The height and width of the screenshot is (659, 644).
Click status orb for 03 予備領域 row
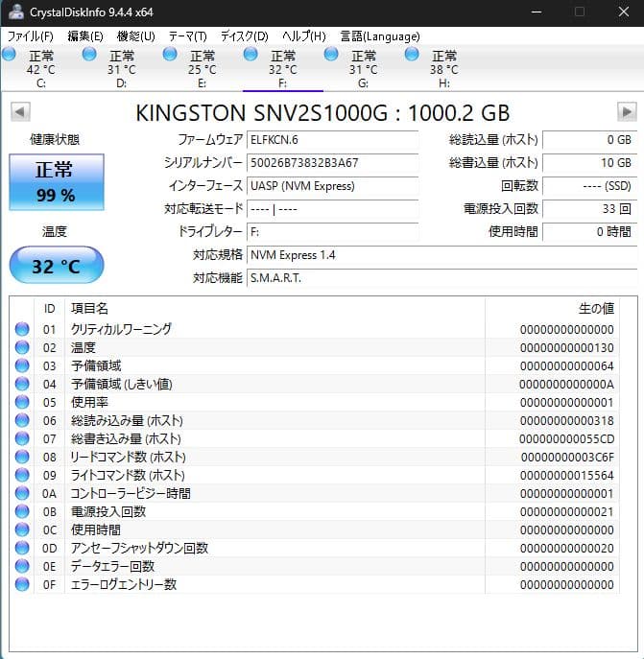coord(22,365)
